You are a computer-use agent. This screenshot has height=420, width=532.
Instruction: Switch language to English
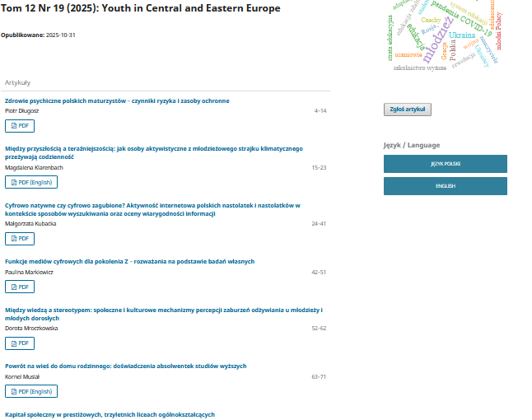pos(445,186)
